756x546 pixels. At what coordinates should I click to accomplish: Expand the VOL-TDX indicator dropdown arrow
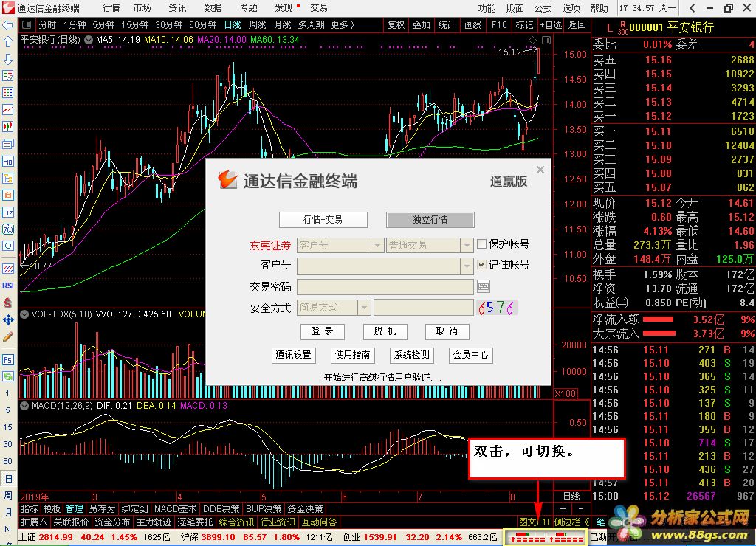click(x=24, y=314)
